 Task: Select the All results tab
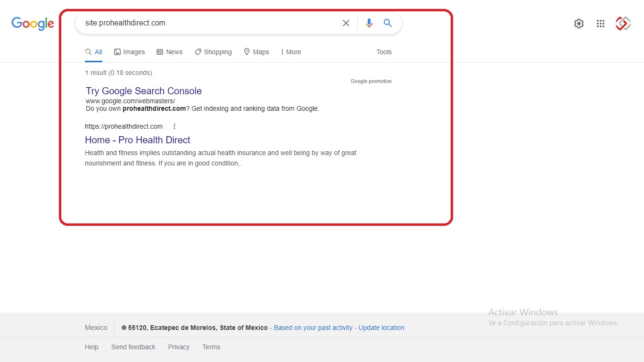click(94, 52)
